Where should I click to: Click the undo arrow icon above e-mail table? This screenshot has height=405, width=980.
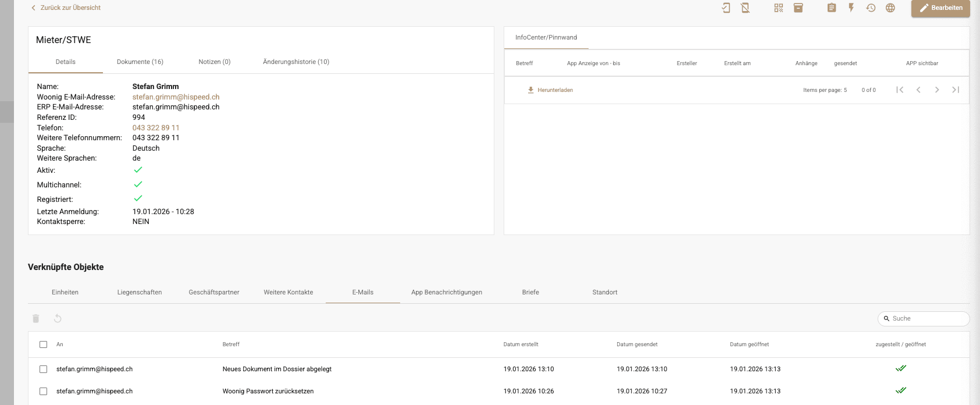[58, 318]
